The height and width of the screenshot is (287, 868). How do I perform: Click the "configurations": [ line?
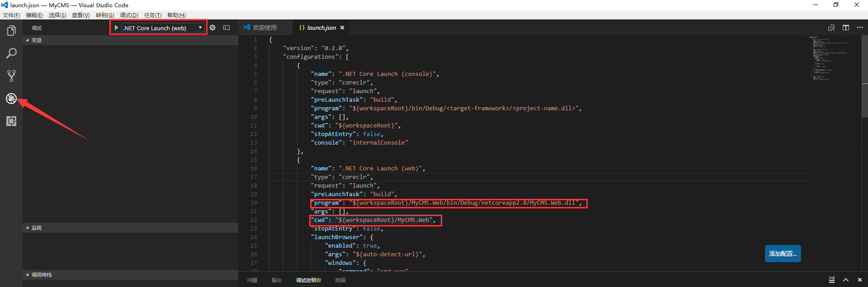point(316,57)
